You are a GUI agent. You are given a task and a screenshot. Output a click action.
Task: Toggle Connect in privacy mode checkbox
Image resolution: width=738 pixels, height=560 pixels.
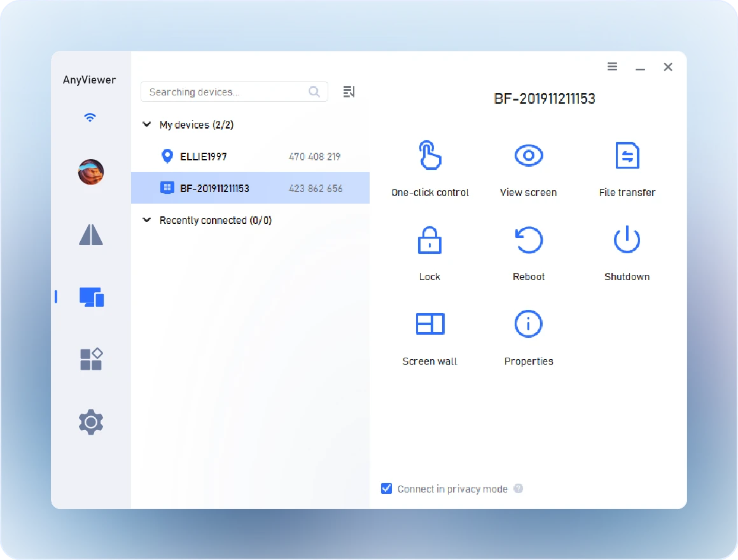point(386,489)
